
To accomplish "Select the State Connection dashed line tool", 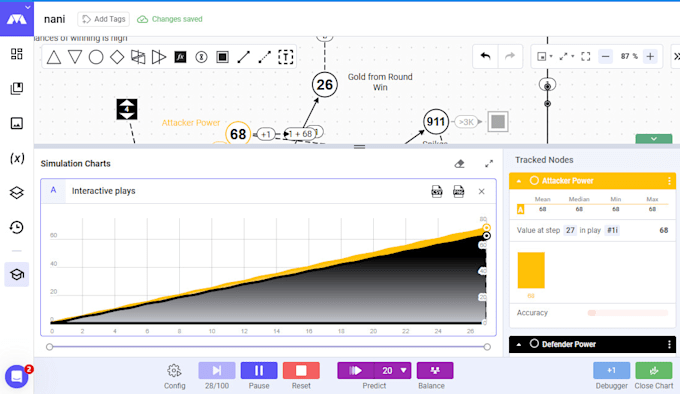I will (x=265, y=57).
